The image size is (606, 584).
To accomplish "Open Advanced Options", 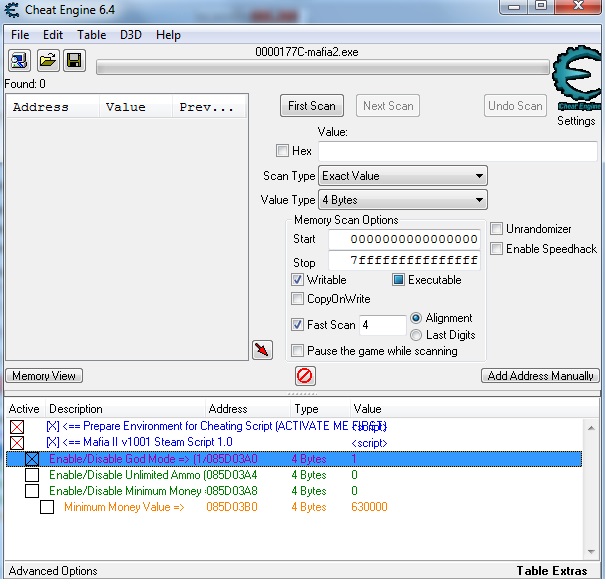I will point(53,571).
